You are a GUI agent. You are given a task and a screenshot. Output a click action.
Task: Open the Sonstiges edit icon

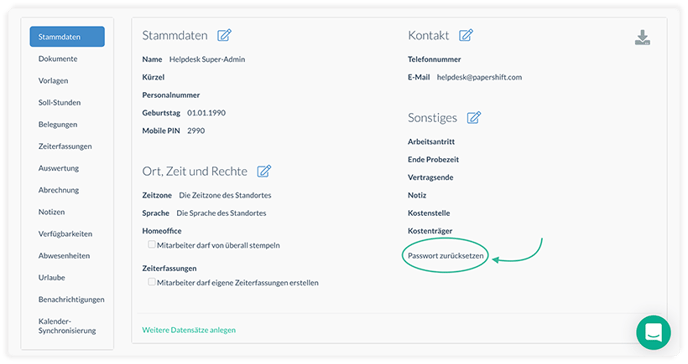(473, 118)
